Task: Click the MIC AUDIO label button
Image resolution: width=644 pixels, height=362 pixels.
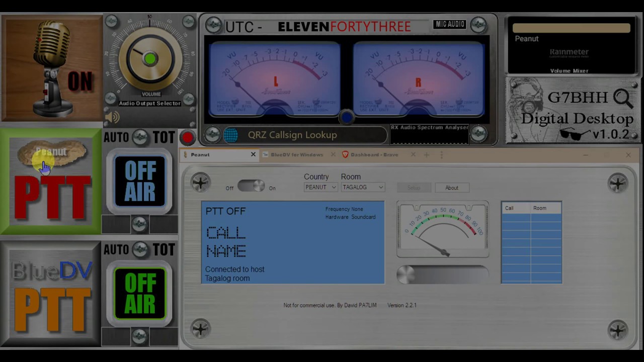Action: click(450, 24)
